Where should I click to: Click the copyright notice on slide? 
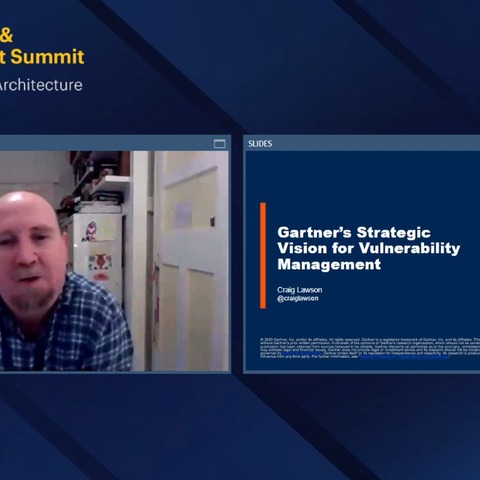coord(370,348)
